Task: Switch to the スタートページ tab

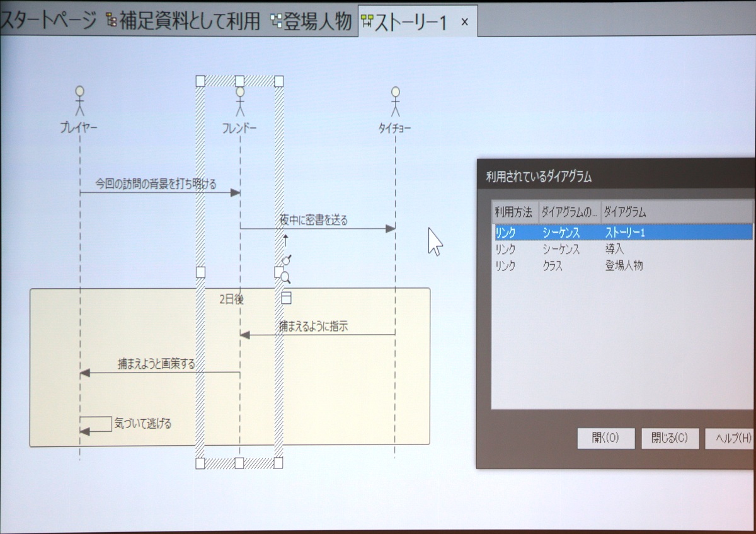Action: [x=48, y=21]
